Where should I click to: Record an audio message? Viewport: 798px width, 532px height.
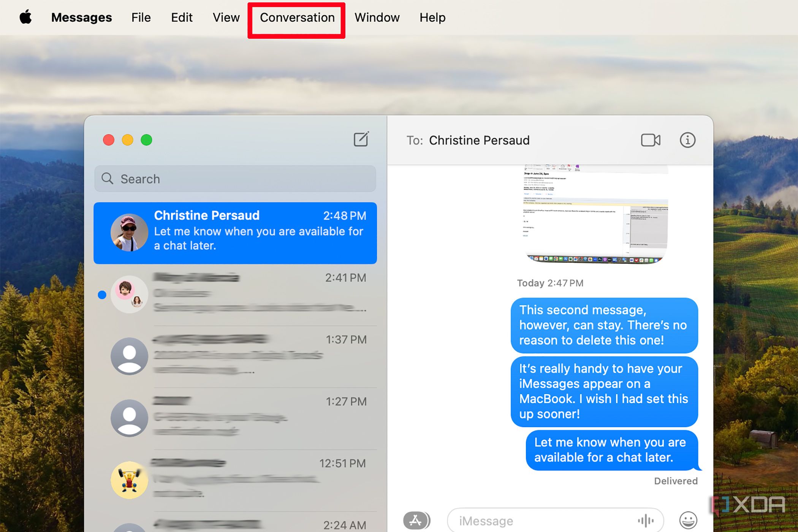(646, 520)
